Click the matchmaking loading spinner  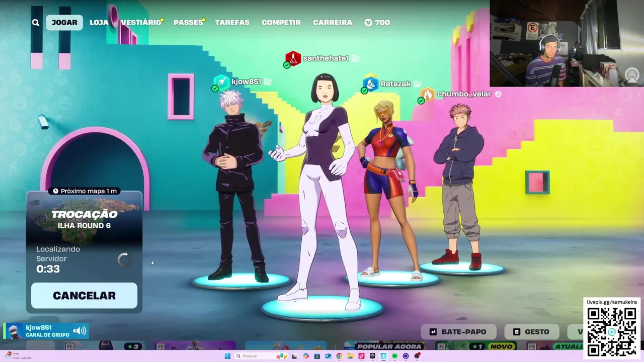tap(123, 259)
